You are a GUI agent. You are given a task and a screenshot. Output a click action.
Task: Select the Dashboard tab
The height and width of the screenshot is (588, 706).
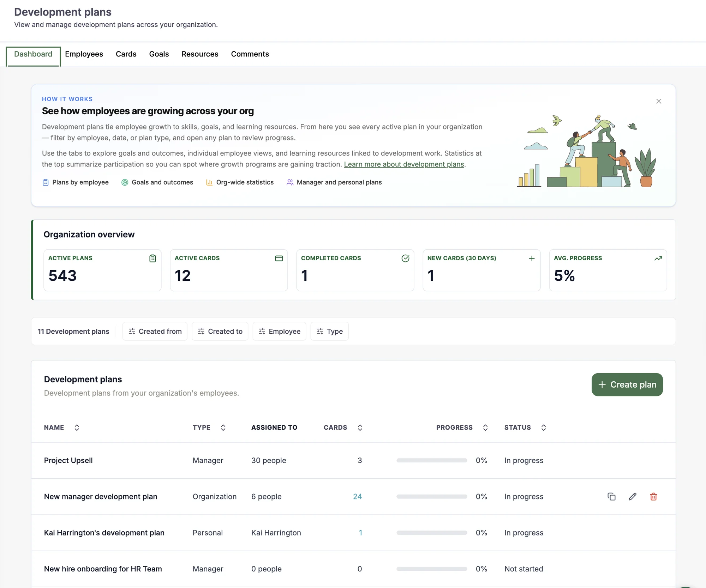point(33,56)
